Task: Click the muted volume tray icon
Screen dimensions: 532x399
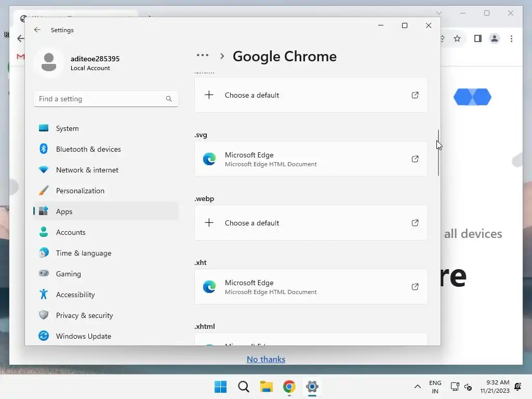Action: (468, 387)
